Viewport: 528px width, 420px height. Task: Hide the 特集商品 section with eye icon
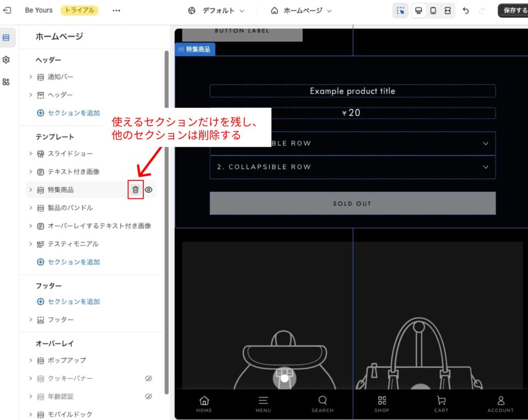point(148,190)
